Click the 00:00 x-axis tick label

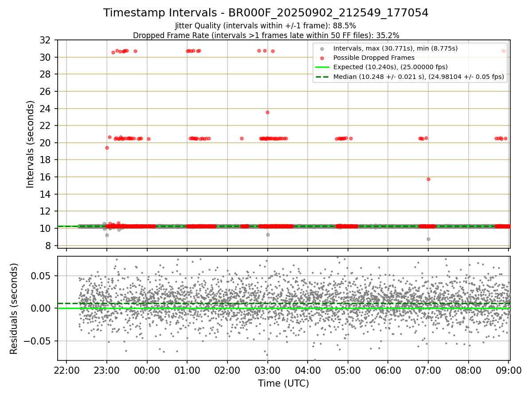[147, 371]
